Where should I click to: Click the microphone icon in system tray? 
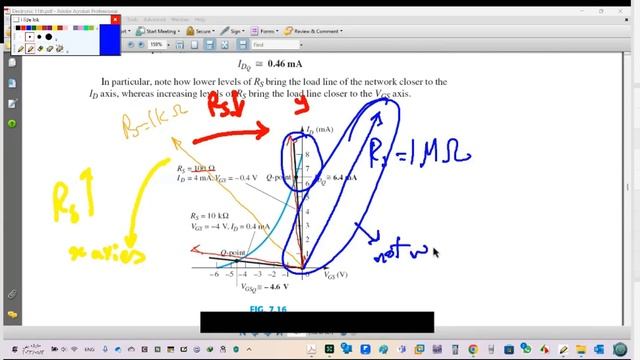tap(105, 349)
